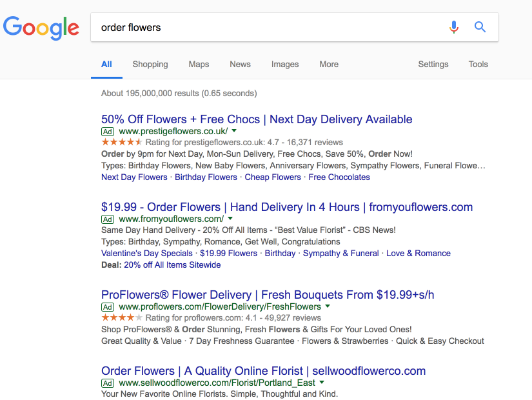
Task: Open ProFlowers Flower Delivery ad title
Action: pos(268,294)
